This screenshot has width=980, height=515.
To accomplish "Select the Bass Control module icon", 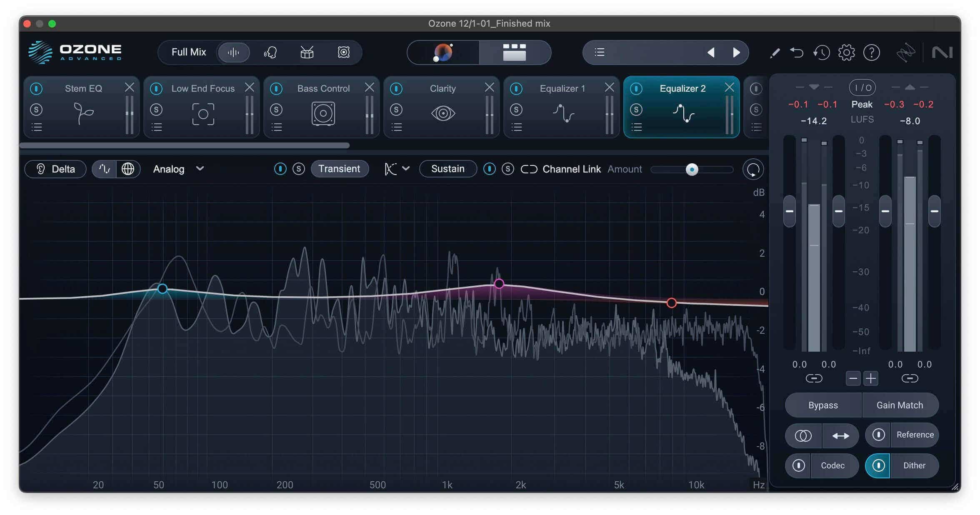I will 323,113.
